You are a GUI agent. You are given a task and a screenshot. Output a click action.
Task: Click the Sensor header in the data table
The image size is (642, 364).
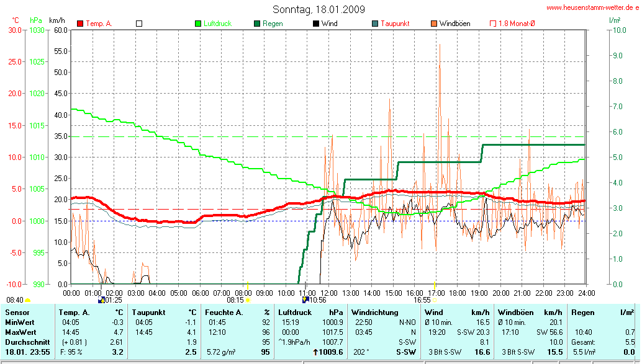click(17, 312)
